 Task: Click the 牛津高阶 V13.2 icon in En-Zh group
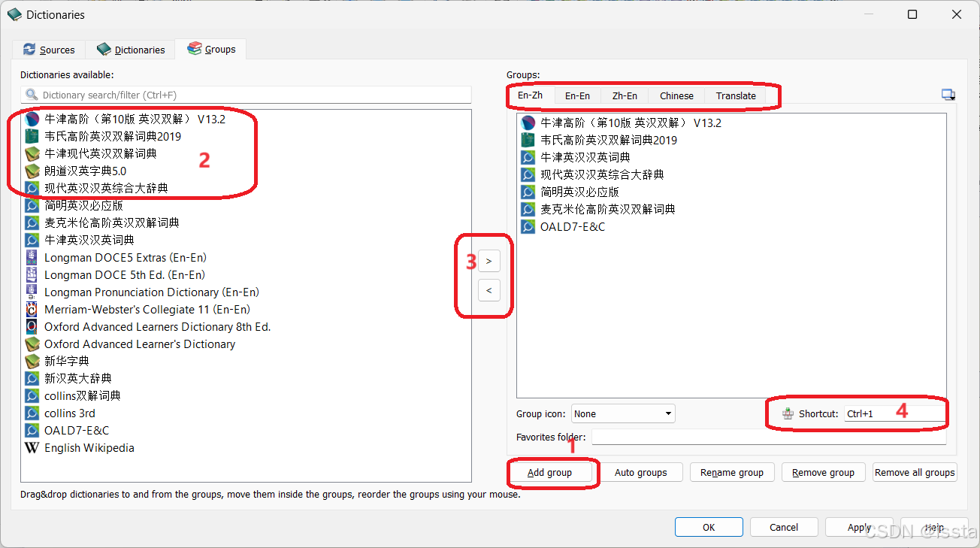(x=528, y=123)
